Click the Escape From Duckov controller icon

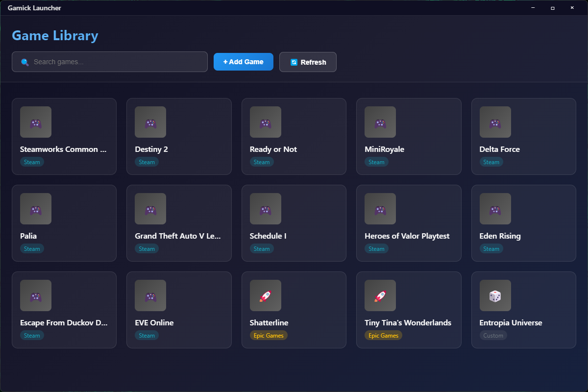tap(36, 295)
